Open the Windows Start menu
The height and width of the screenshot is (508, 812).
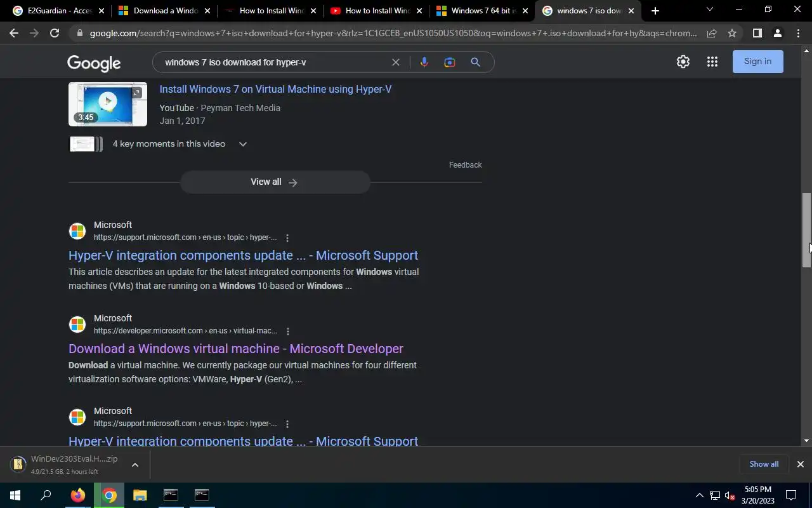pyautogui.click(x=15, y=495)
